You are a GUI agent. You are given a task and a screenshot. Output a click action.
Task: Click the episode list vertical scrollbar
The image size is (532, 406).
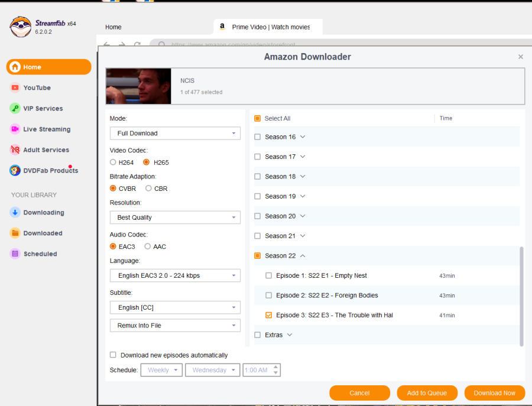point(521,295)
